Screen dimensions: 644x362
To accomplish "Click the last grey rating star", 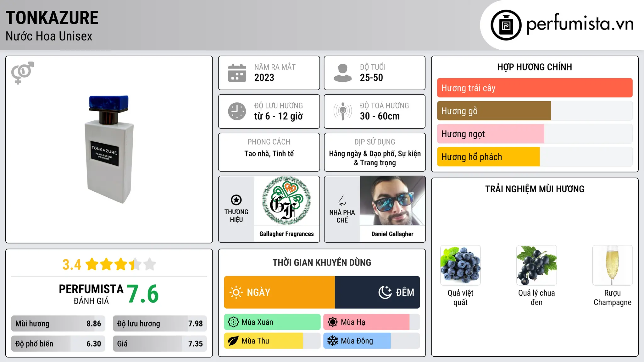I will 149,264.
